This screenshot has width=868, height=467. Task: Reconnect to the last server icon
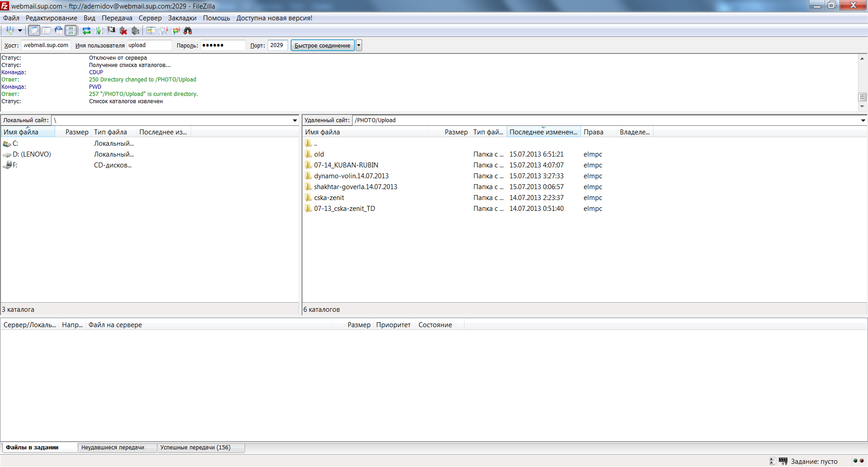136,30
